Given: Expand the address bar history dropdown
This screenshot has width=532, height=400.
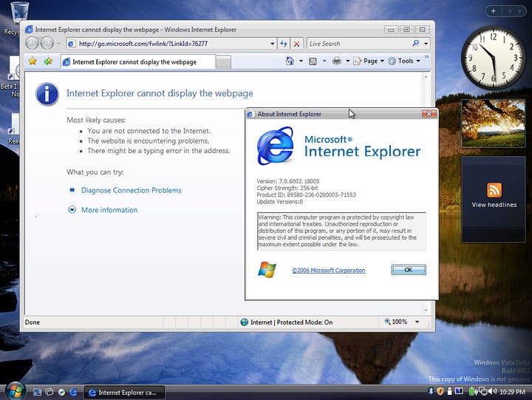Looking at the screenshot, I should (x=272, y=44).
